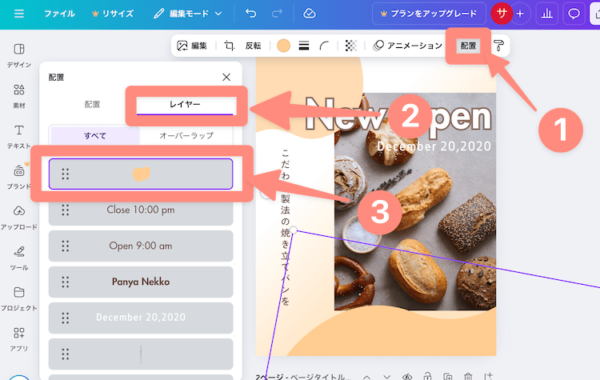Click 配置 in the top toolbar
The height and width of the screenshot is (380, 600).
[x=468, y=46]
